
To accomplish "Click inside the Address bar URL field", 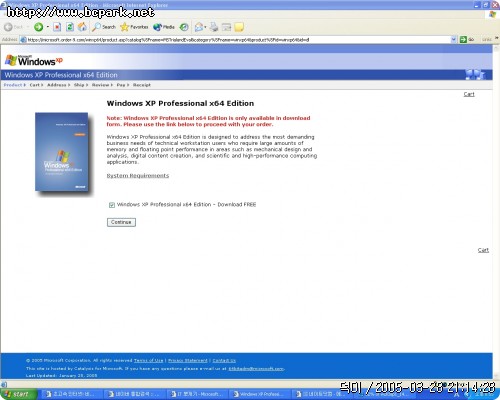I will [x=238, y=40].
